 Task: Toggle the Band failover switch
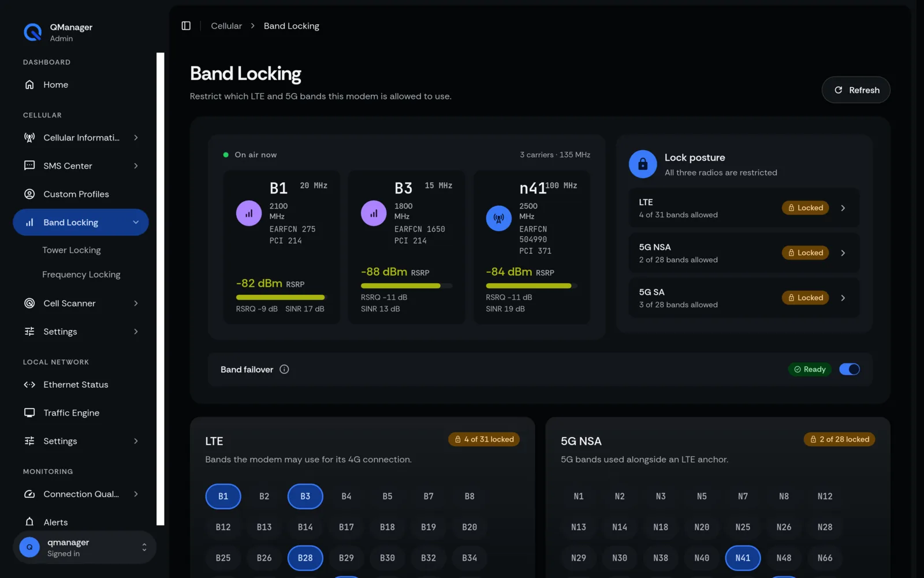849,369
